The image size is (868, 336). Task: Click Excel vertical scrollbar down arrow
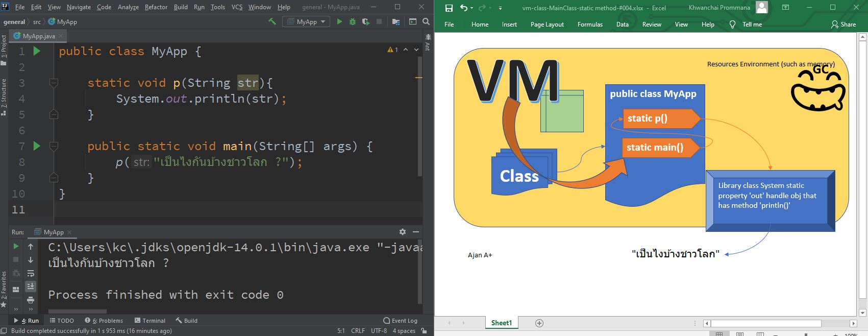point(863,313)
